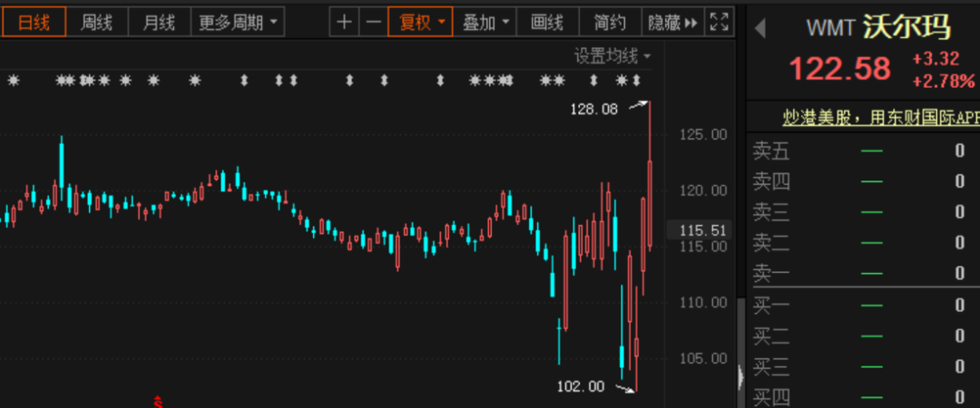
Task: Zoom out chart with the minus icon
Action: [373, 23]
